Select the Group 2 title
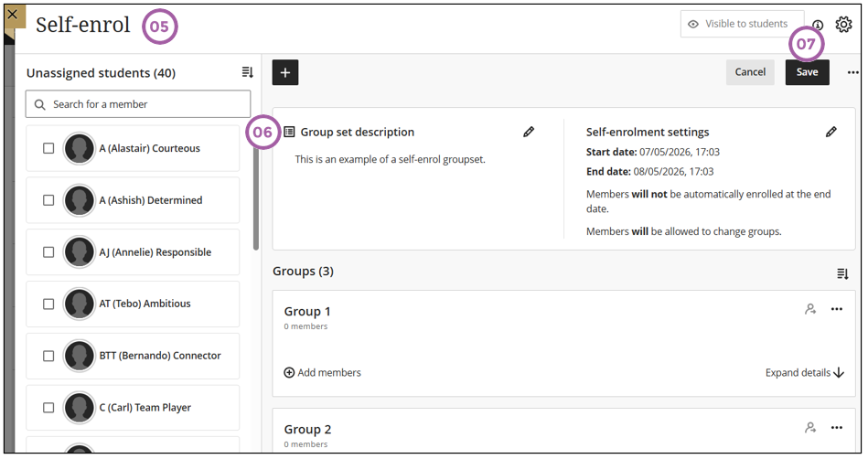Screen dimensions: 868x459 click(308, 430)
